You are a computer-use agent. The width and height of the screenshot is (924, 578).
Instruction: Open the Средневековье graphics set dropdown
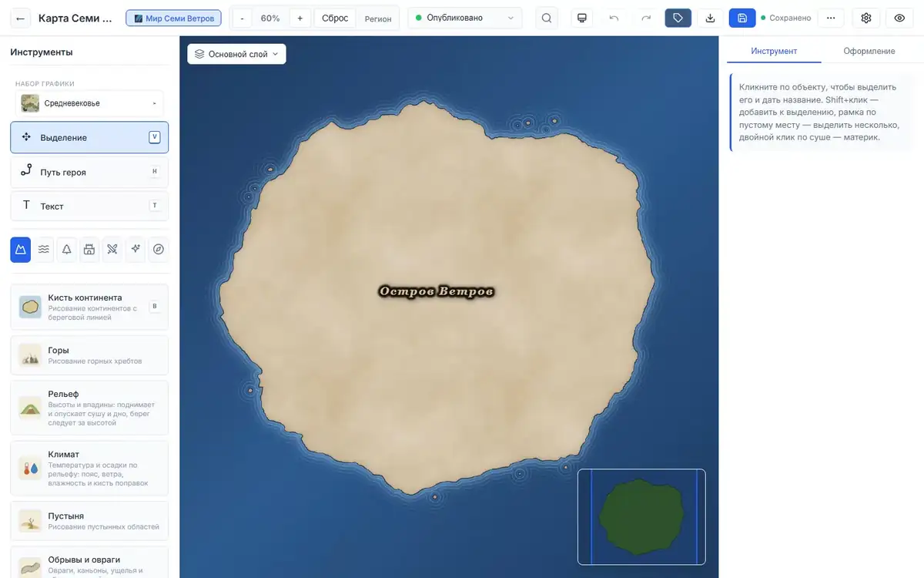[89, 103]
